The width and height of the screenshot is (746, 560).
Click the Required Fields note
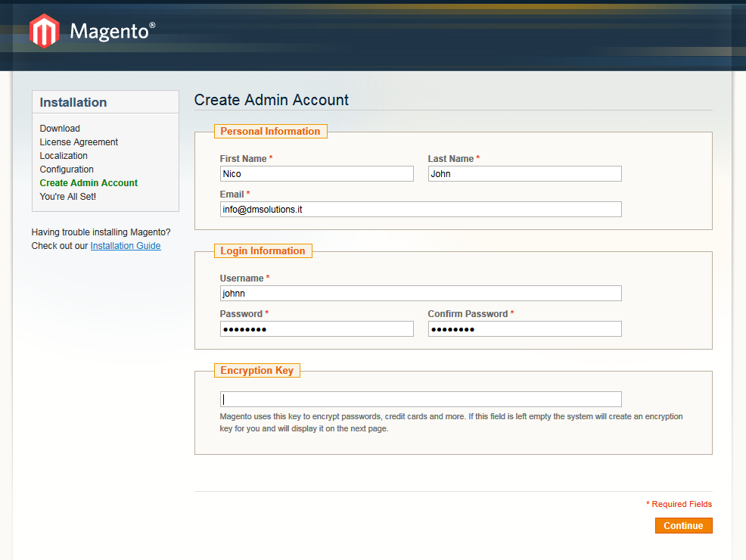pyautogui.click(x=679, y=504)
